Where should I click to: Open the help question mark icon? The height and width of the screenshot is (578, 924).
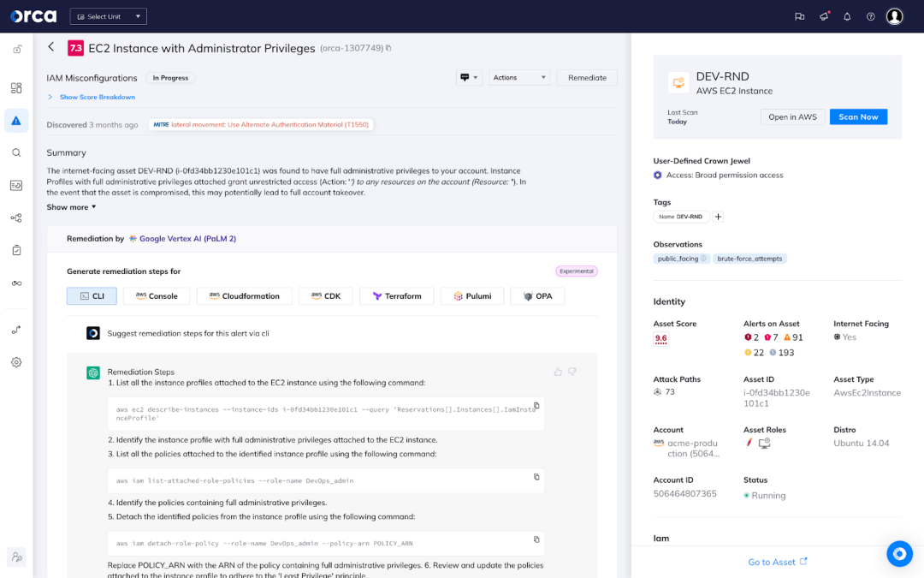[870, 16]
